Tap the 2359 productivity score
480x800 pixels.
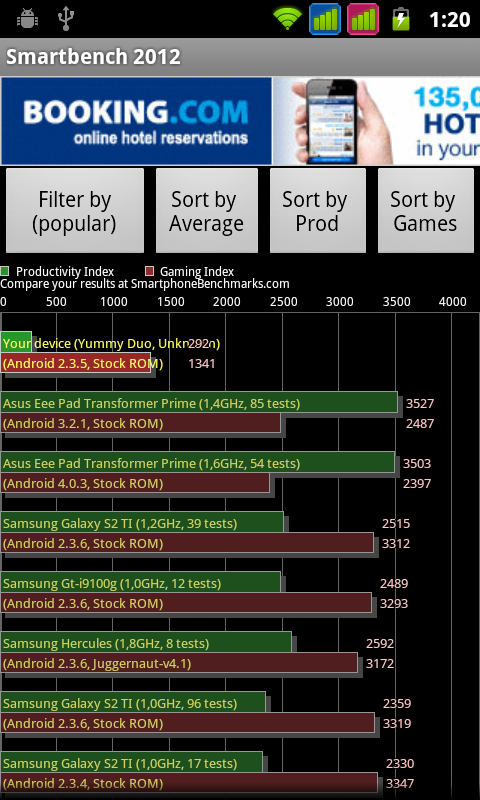pos(397,704)
